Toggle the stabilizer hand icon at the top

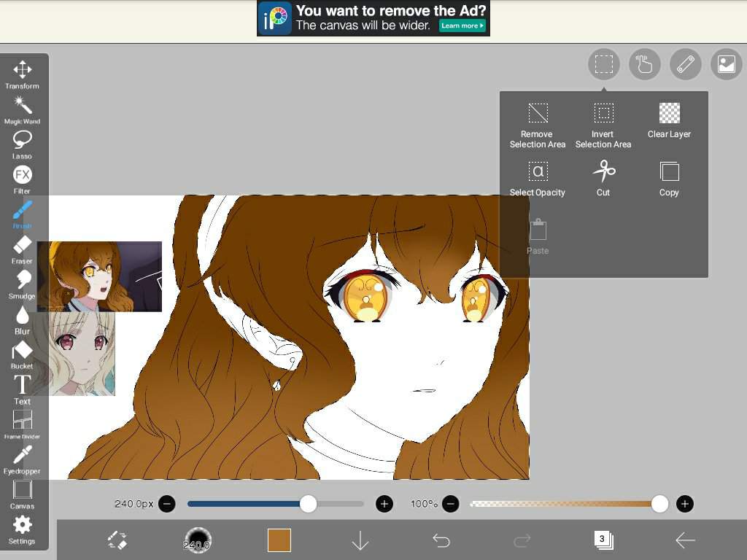pos(644,64)
